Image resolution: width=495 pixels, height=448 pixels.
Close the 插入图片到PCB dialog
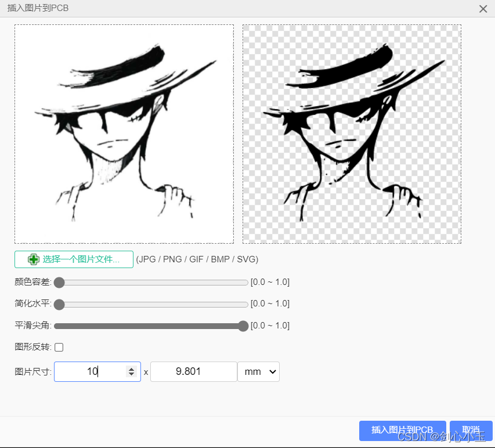click(483, 9)
